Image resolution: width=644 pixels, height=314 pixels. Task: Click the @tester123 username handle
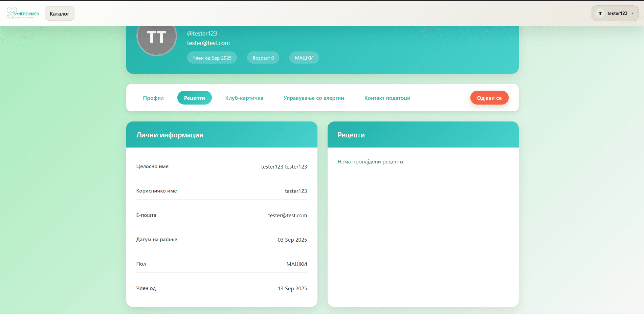tap(202, 33)
